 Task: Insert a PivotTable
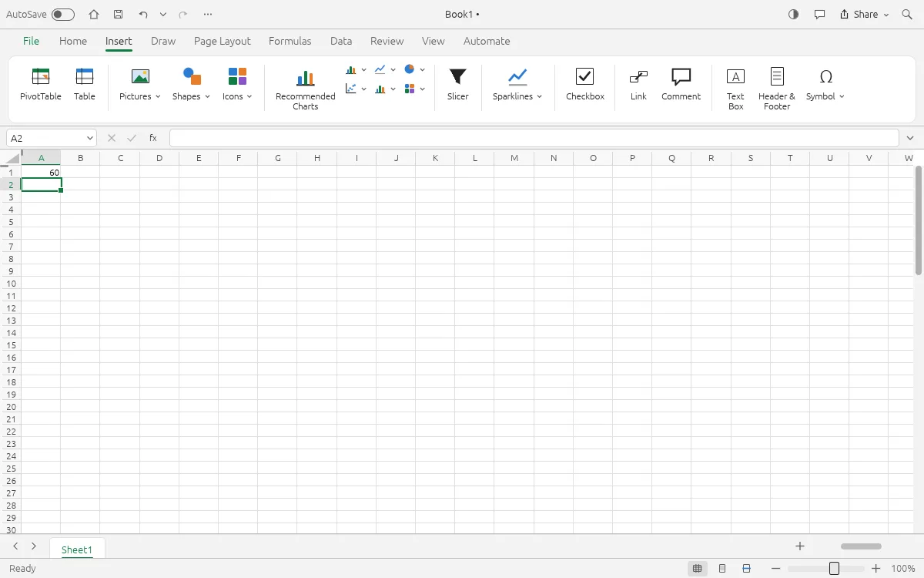(41, 85)
